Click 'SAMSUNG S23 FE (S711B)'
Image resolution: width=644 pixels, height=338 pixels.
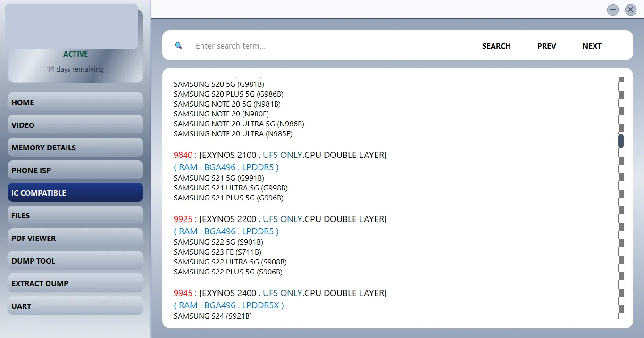pos(217,252)
